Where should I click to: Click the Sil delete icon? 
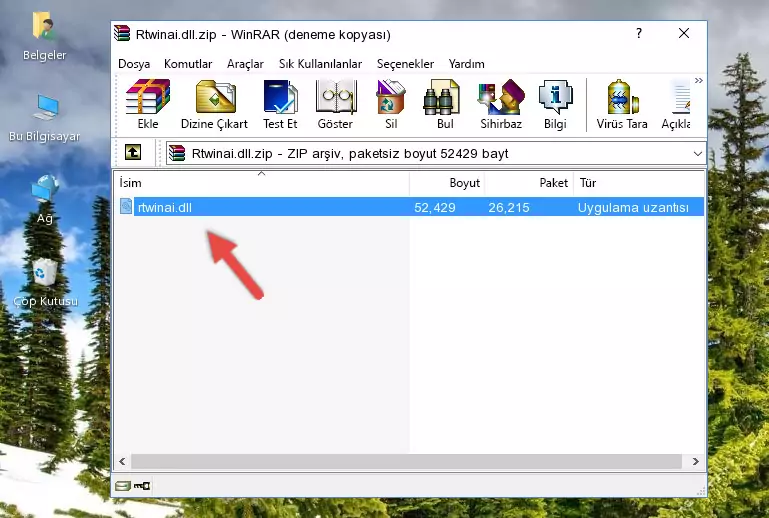point(391,104)
